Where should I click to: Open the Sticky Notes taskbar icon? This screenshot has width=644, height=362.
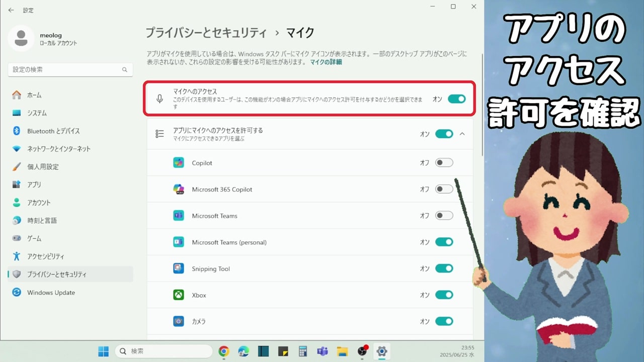(283, 351)
